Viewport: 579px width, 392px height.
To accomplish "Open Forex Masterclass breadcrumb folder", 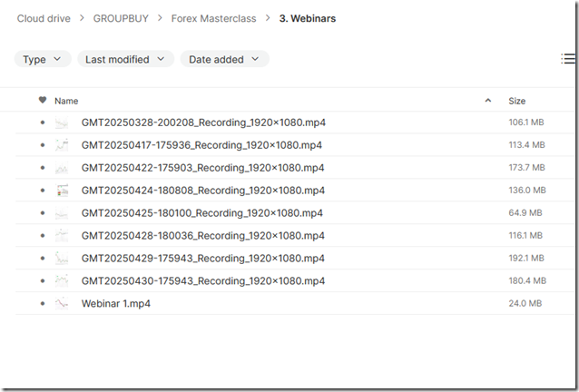I will pos(213,18).
